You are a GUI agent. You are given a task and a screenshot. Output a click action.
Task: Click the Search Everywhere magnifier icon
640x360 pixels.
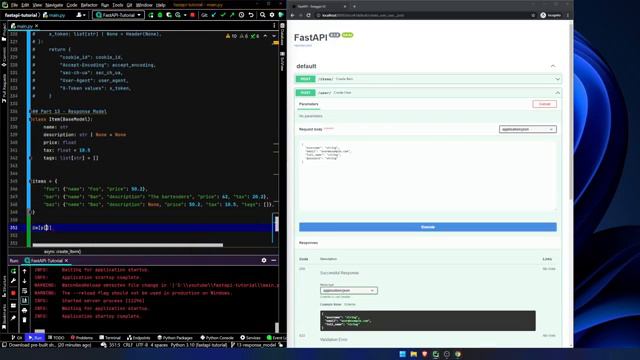(x=262, y=15)
